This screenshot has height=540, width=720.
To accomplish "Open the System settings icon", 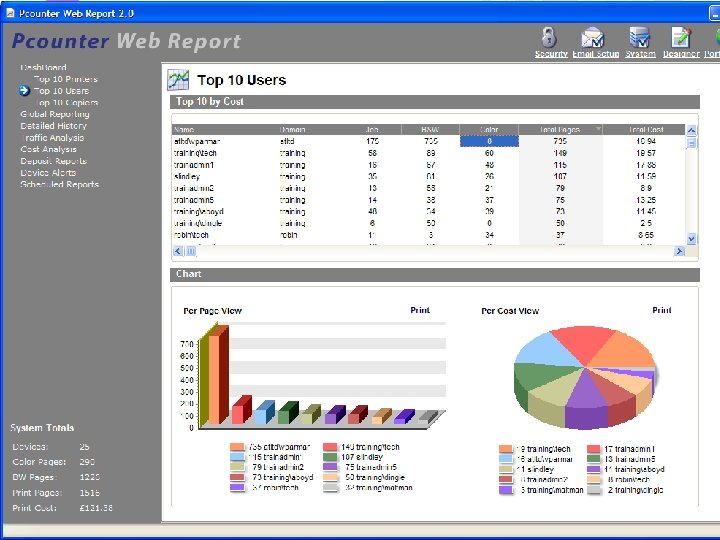I will point(640,38).
